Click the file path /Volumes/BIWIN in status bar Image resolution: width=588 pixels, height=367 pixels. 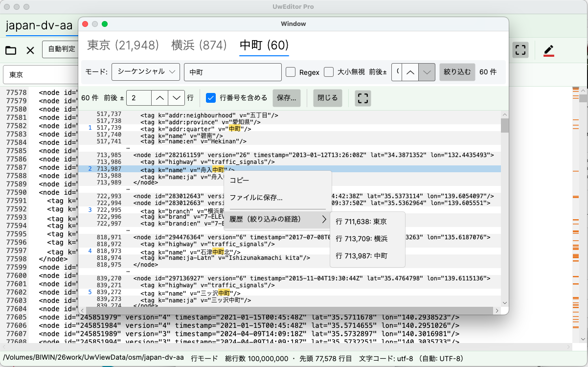93,358
